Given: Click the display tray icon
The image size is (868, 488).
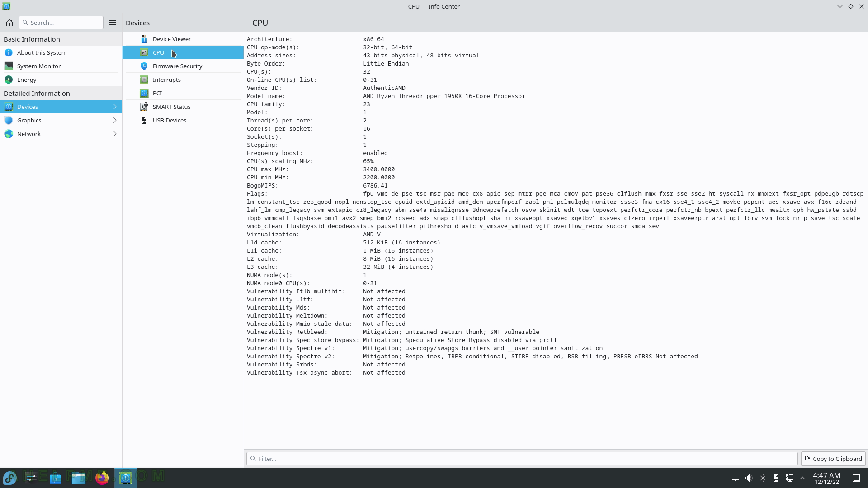Looking at the screenshot, I should 736,478.
